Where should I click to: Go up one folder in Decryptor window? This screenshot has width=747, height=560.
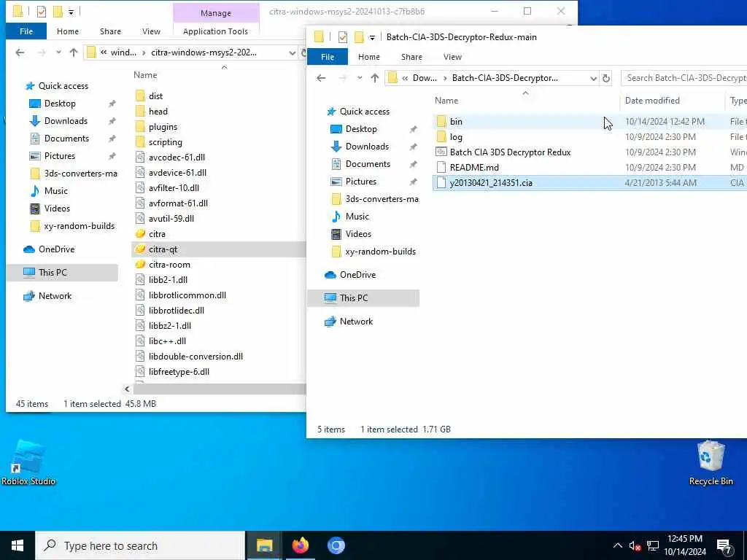pyautogui.click(x=374, y=78)
